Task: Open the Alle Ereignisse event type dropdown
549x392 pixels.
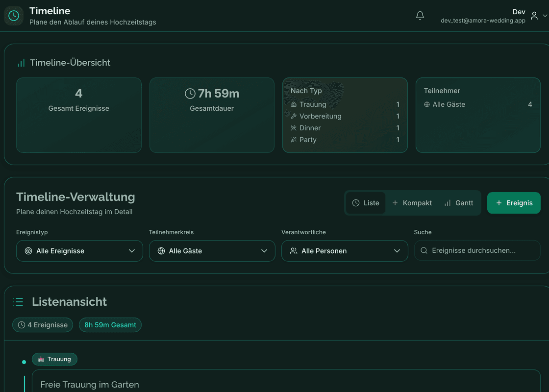Action: click(79, 251)
